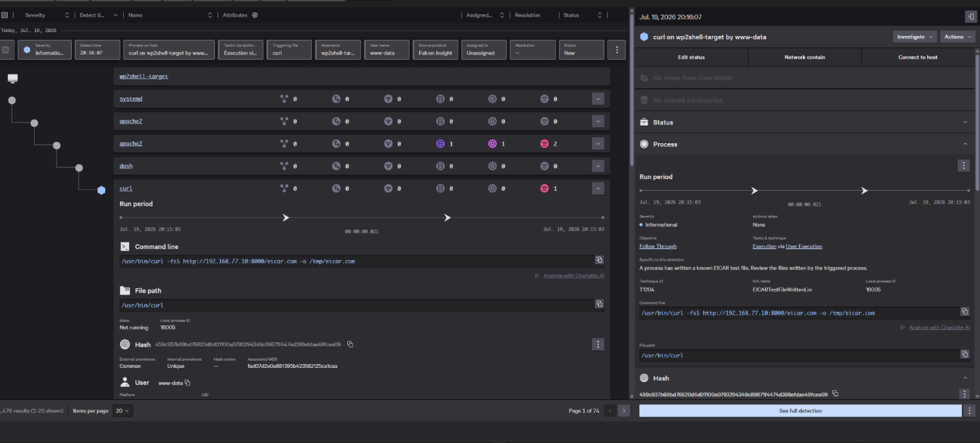The height and width of the screenshot is (443, 980).
Task: Open the wp2shell-target host link
Action: click(144, 76)
